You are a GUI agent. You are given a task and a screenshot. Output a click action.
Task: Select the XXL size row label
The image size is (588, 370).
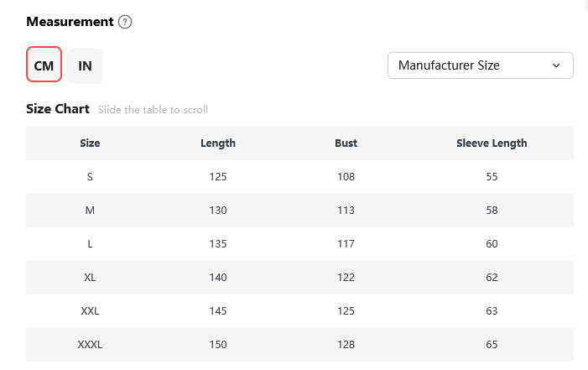(90, 311)
